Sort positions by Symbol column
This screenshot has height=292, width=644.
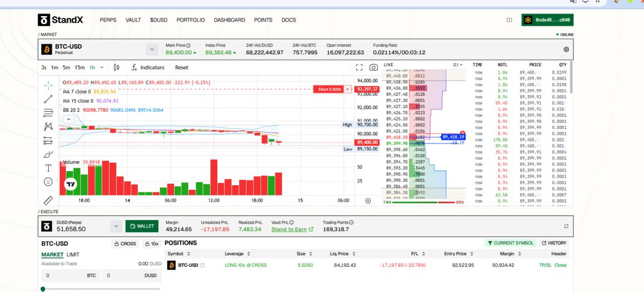click(179, 253)
